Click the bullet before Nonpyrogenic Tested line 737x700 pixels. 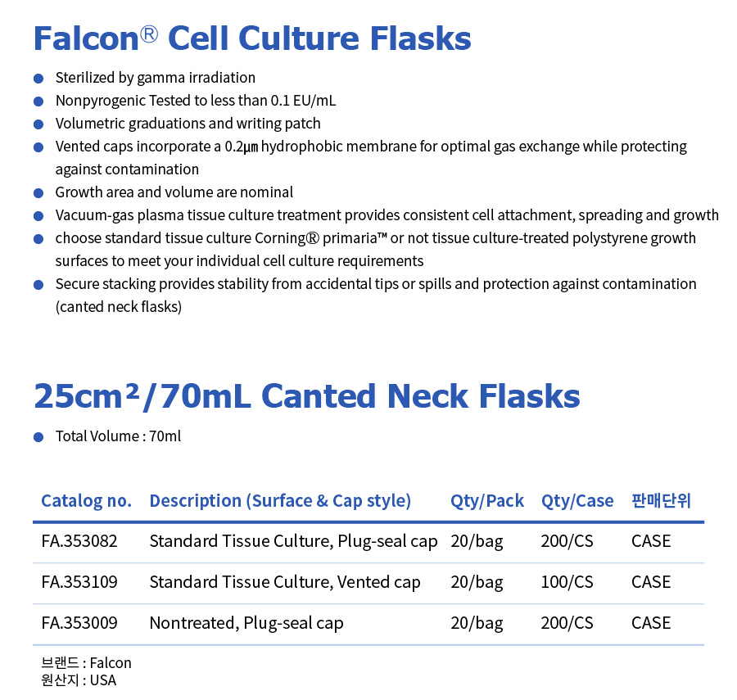pyautogui.click(x=38, y=102)
